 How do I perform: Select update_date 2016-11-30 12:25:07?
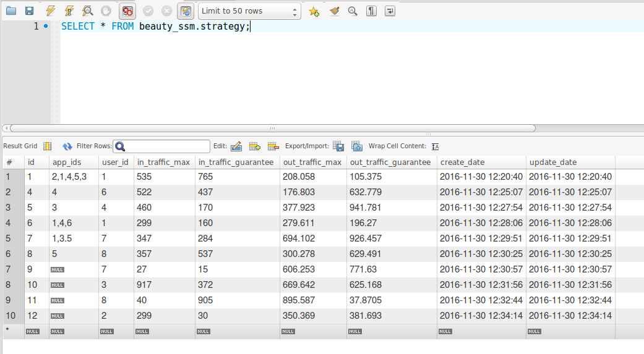(570, 192)
